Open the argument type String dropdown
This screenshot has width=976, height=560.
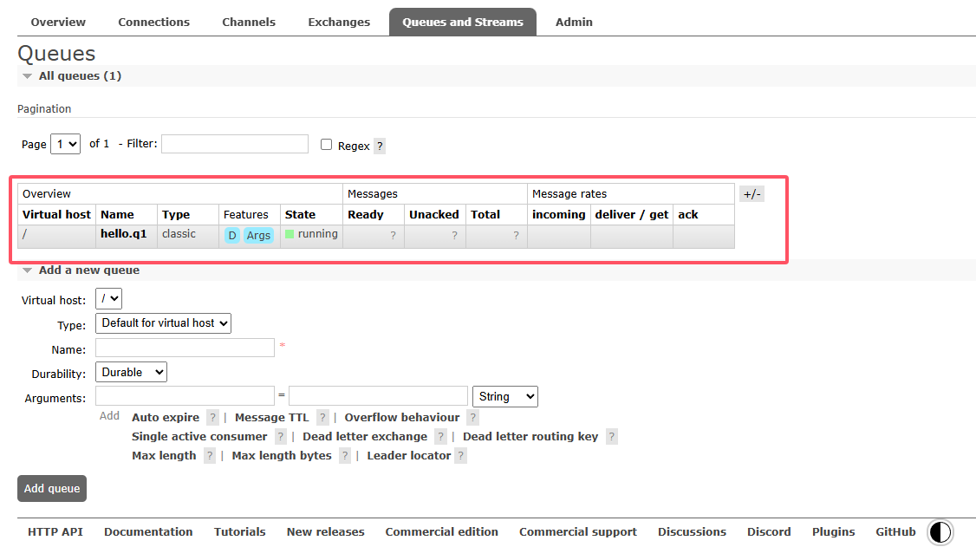(504, 396)
